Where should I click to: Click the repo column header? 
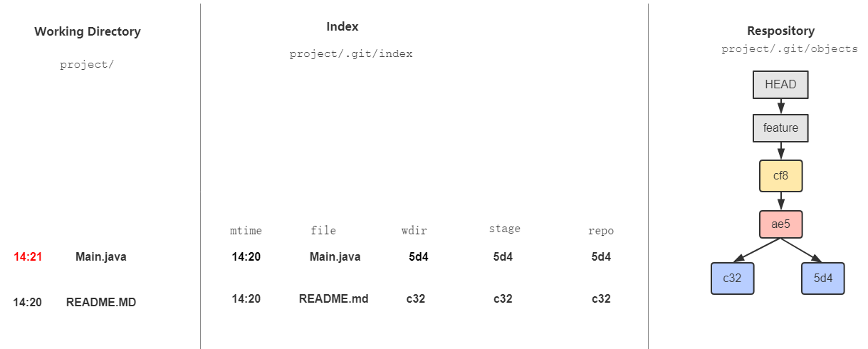pyautogui.click(x=600, y=231)
